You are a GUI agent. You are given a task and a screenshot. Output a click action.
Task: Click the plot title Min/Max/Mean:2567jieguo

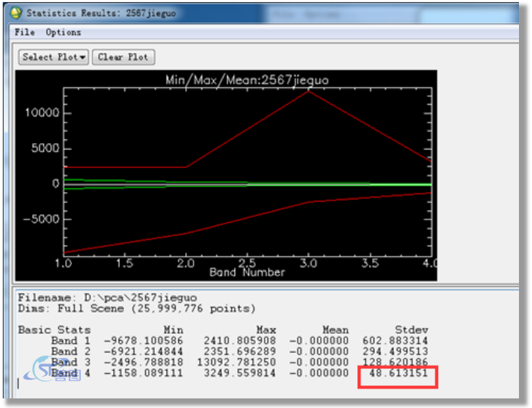click(247, 80)
